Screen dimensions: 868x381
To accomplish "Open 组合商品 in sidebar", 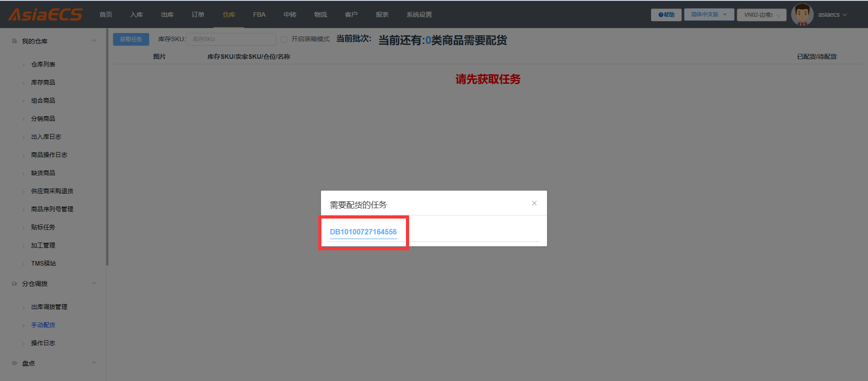I will 43,100.
